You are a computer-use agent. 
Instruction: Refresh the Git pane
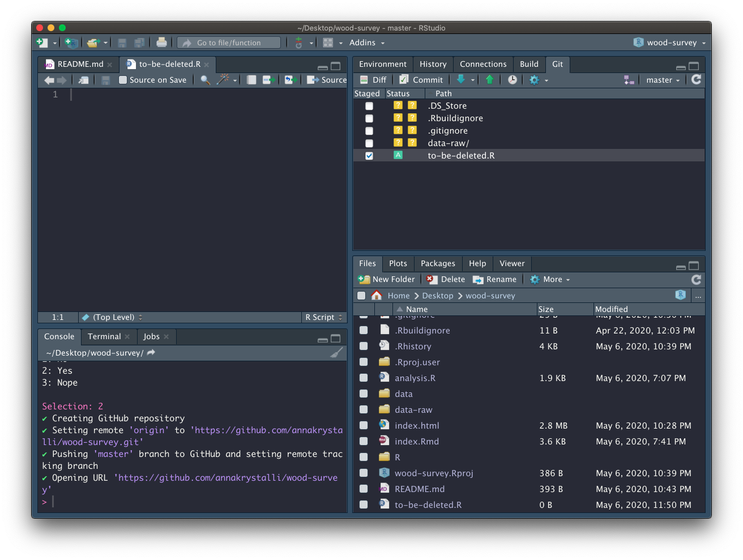click(x=697, y=79)
